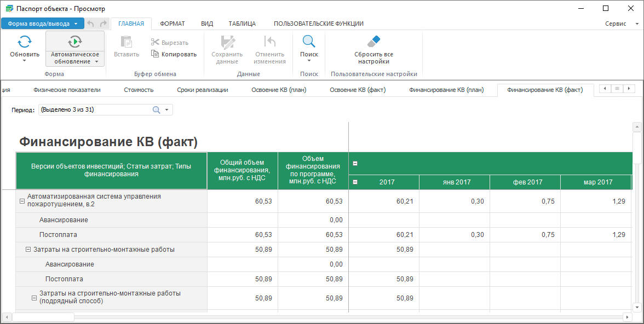Switch to the ФОРМАТ ribbon tab

click(x=172, y=24)
